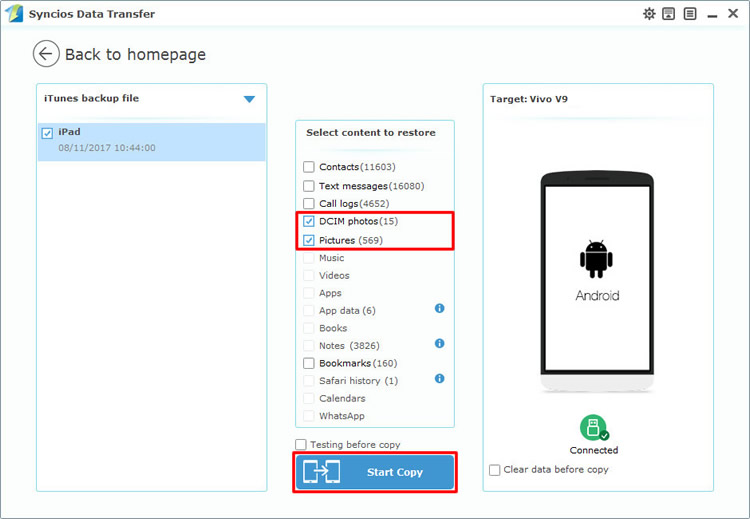750x519 pixels.
Task: Open the settings gear icon
Action: coord(649,14)
